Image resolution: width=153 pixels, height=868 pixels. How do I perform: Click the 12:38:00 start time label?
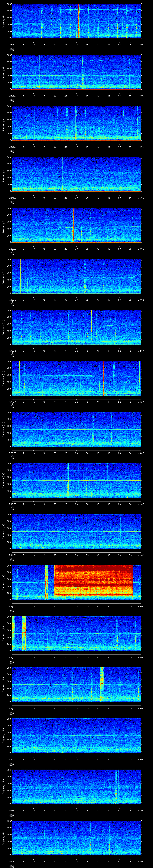12,402
